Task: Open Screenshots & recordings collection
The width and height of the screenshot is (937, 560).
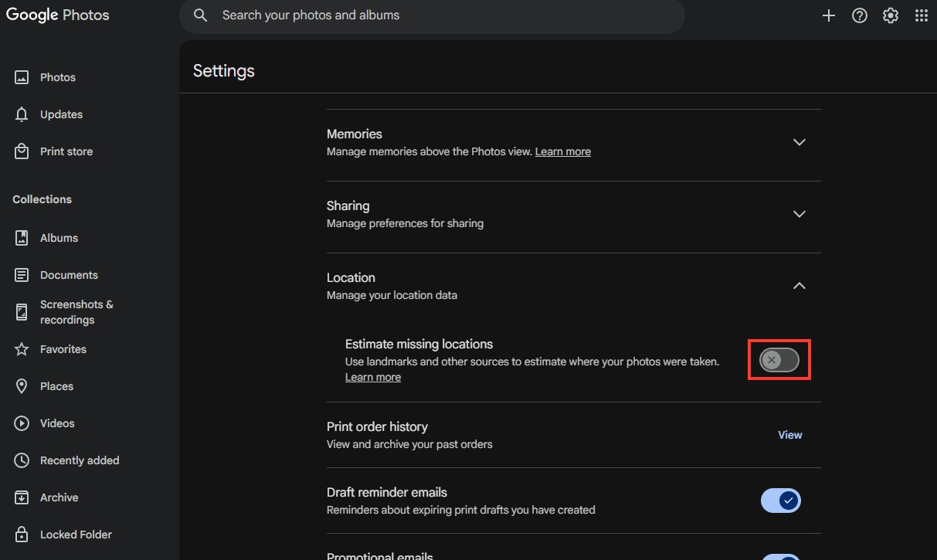Action: pyautogui.click(x=76, y=312)
